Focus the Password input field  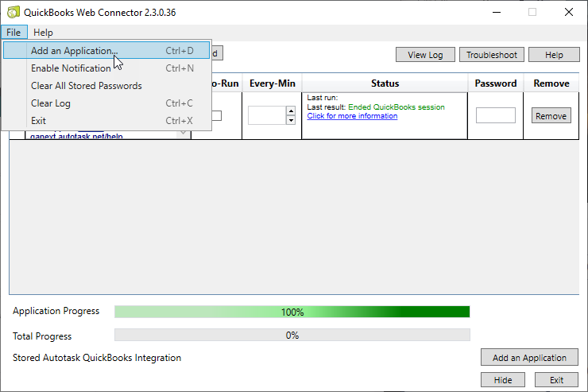click(495, 115)
